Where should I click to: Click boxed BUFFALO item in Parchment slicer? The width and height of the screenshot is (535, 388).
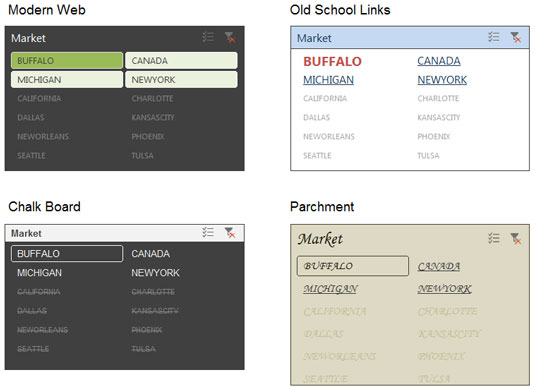(x=353, y=266)
